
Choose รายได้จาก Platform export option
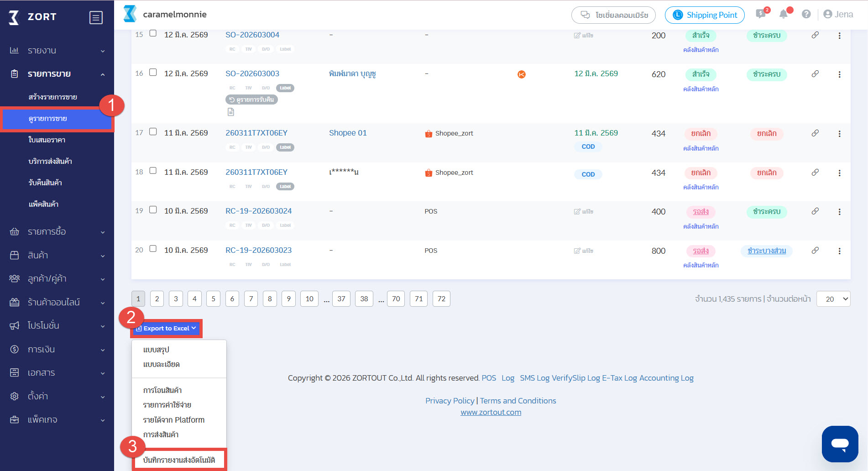pos(173,420)
